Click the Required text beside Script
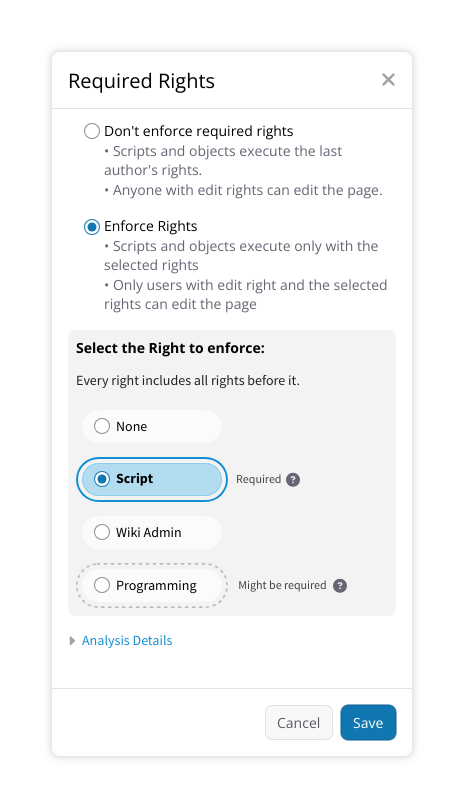The height and width of the screenshot is (808, 464). click(x=258, y=479)
